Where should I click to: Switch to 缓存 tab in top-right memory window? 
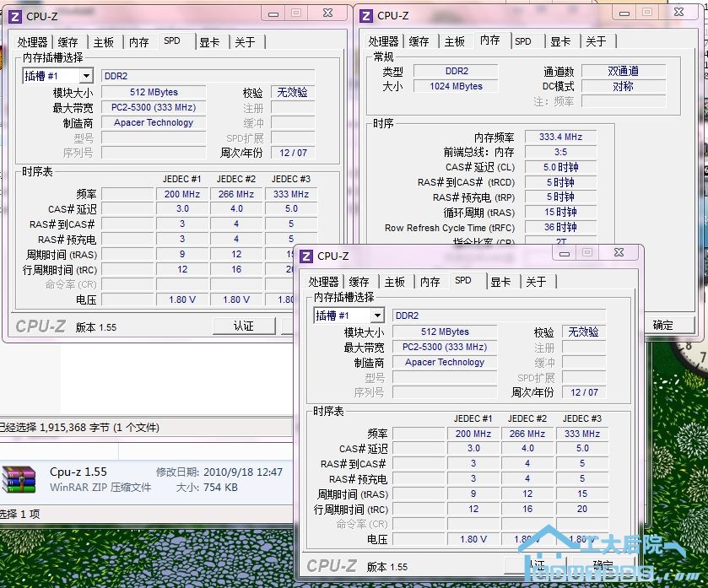pyautogui.click(x=419, y=41)
